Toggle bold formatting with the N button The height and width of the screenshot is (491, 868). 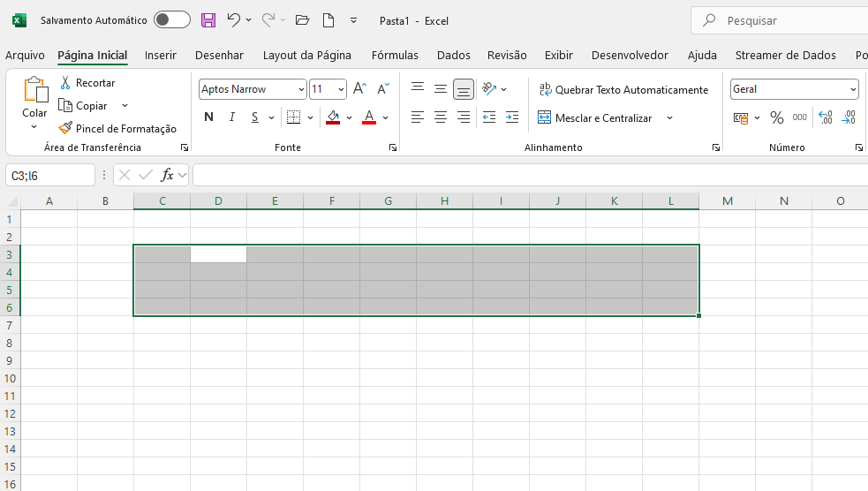point(208,117)
